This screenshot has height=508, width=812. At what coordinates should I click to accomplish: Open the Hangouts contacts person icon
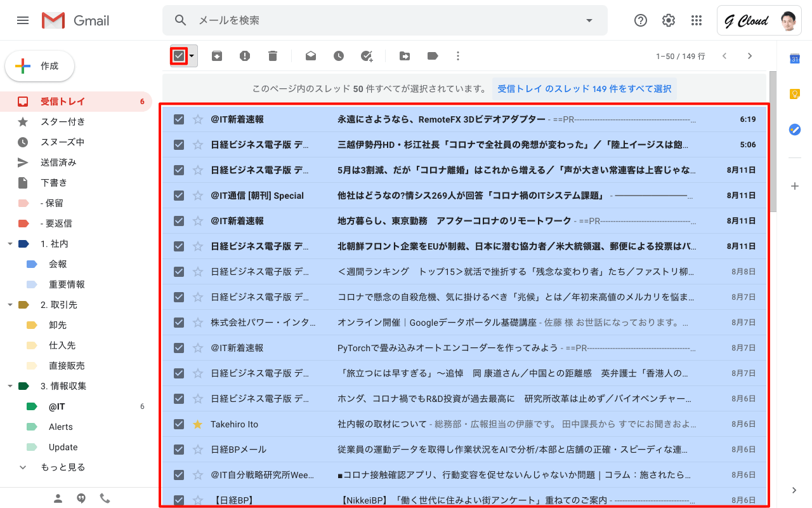(x=58, y=498)
